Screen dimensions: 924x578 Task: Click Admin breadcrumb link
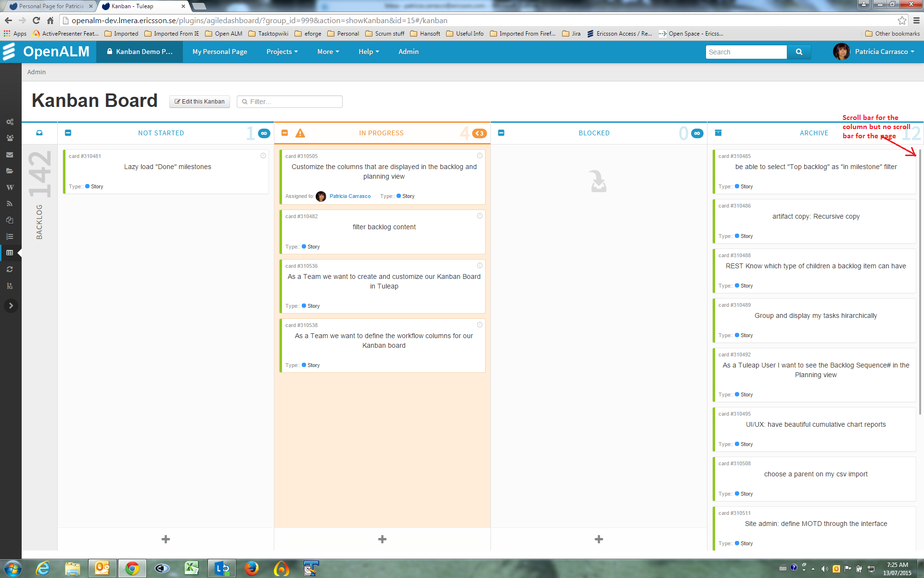[x=37, y=72]
